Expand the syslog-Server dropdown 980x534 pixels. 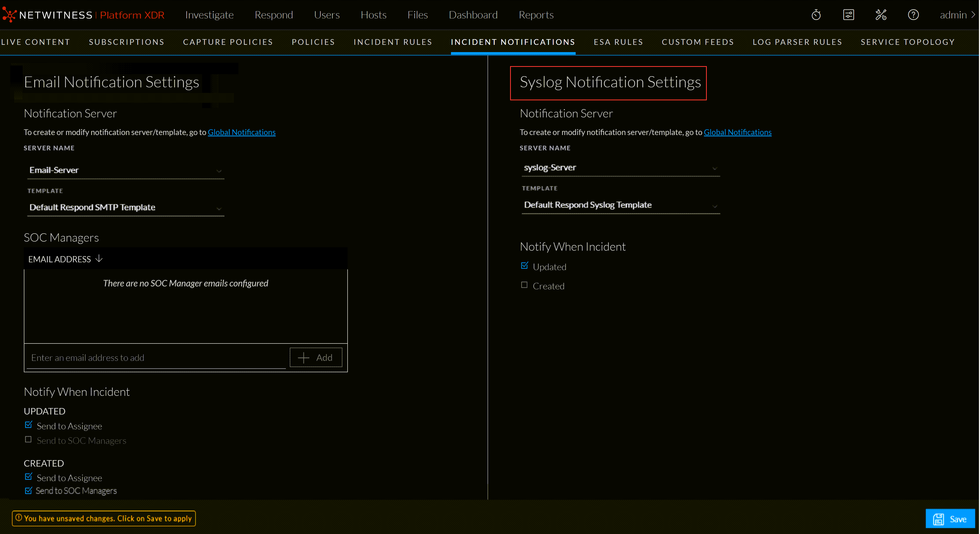(621, 168)
